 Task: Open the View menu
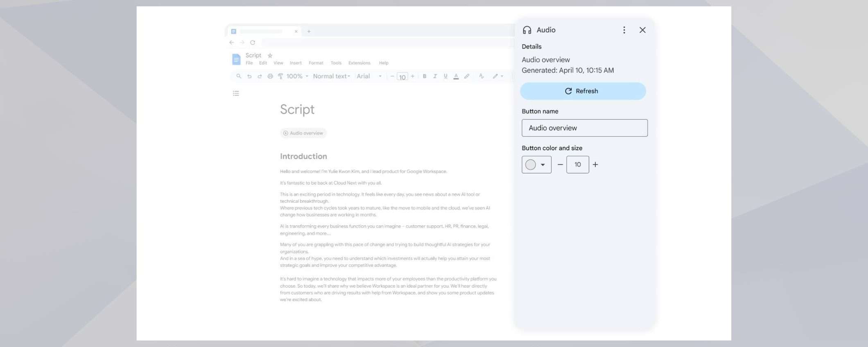tap(278, 63)
